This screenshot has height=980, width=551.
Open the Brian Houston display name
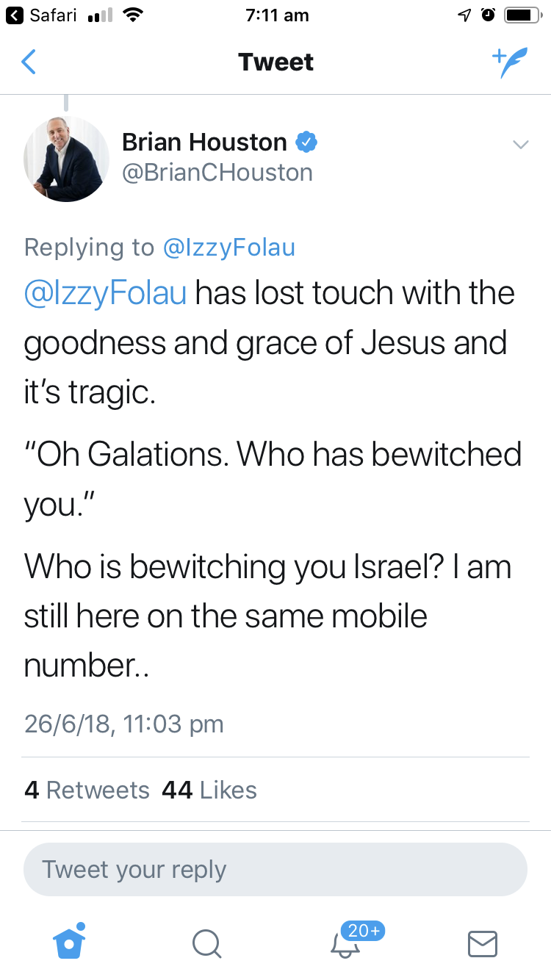pos(204,143)
